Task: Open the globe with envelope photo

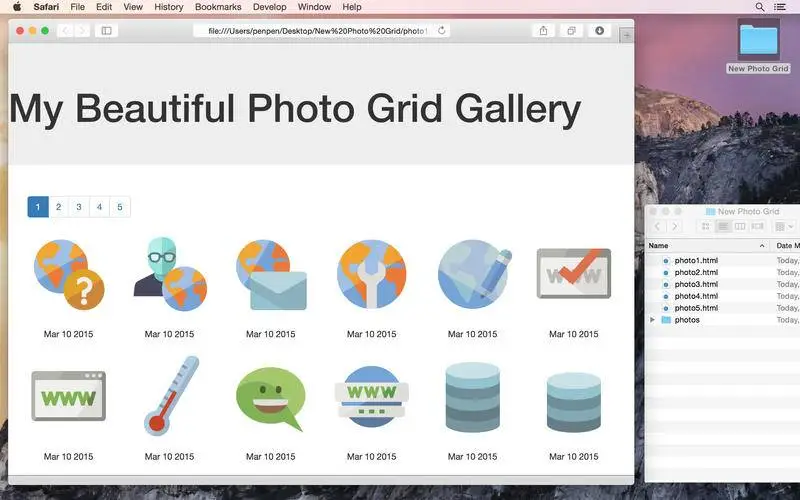Action: pos(271,275)
